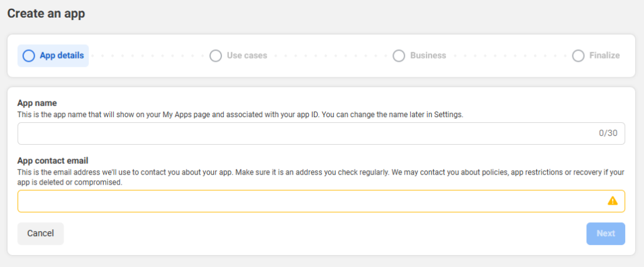Select the Use cases step circle
This screenshot has height=267, width=644.
pos(216,55)
